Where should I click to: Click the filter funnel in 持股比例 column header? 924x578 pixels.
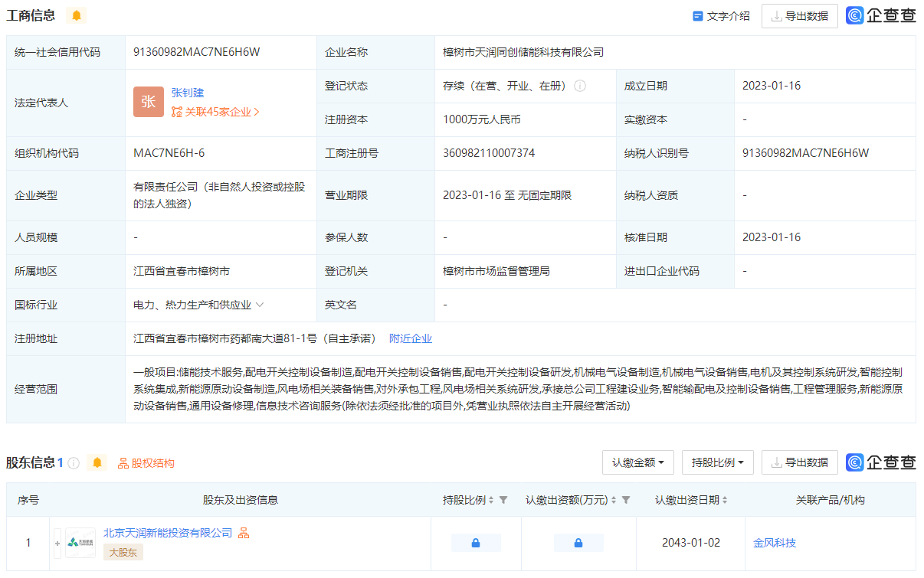point(503,500)
